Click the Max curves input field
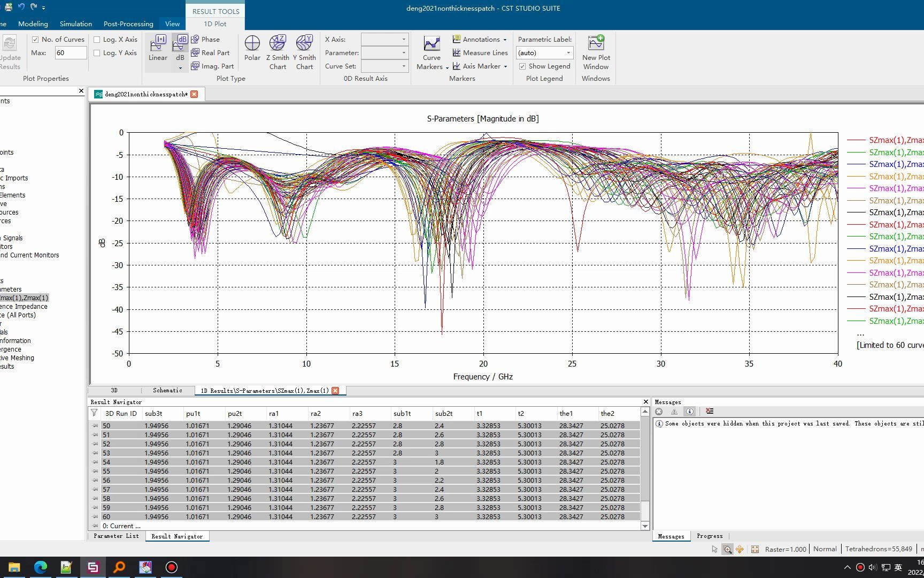The height and width of the screenshot is (578, 924). coord(71,53)
